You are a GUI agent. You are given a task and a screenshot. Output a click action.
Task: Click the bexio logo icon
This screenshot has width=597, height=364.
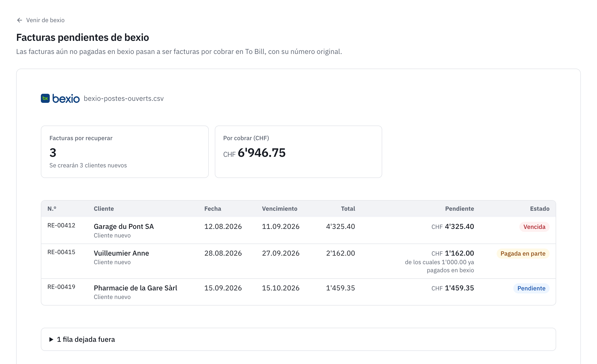(x=45, y=98)
